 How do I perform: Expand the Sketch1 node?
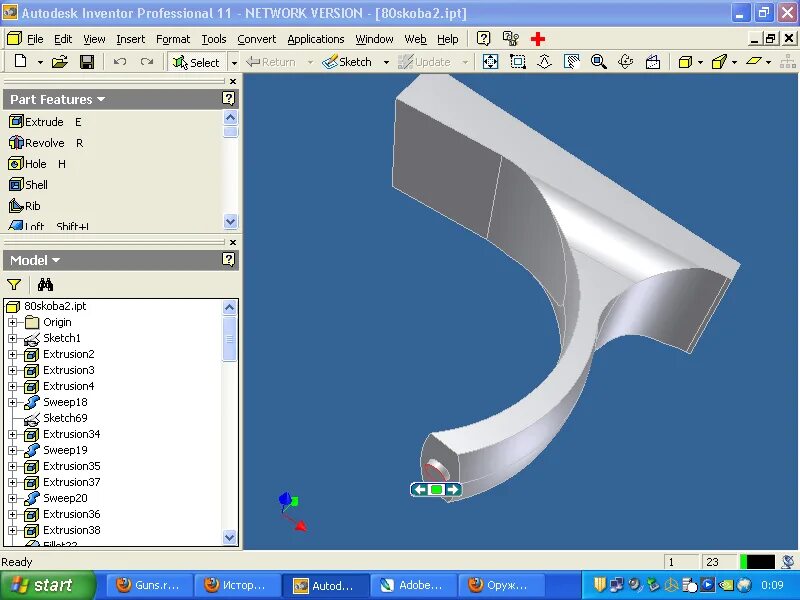coord(12,338)
